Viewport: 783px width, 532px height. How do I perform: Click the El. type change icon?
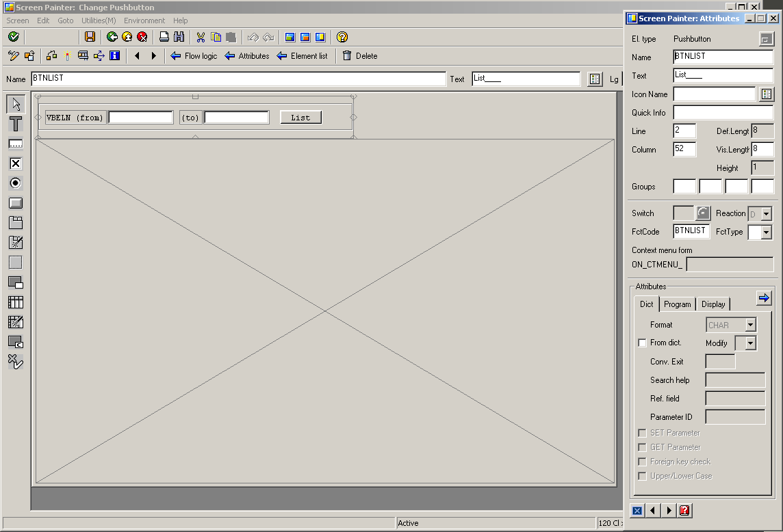point(766,39)
